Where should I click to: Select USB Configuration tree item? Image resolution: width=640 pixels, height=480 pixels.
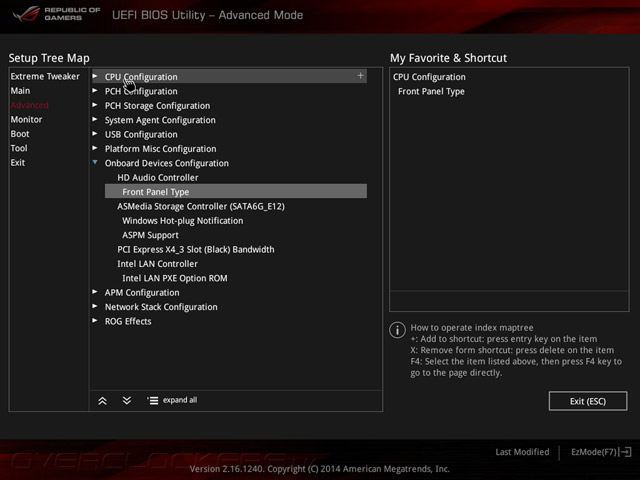(141, 134)
